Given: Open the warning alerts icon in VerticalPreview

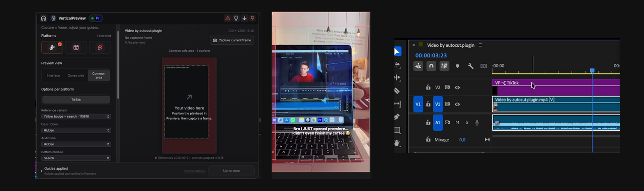Looking at the screenshot, I should point(227,18).
